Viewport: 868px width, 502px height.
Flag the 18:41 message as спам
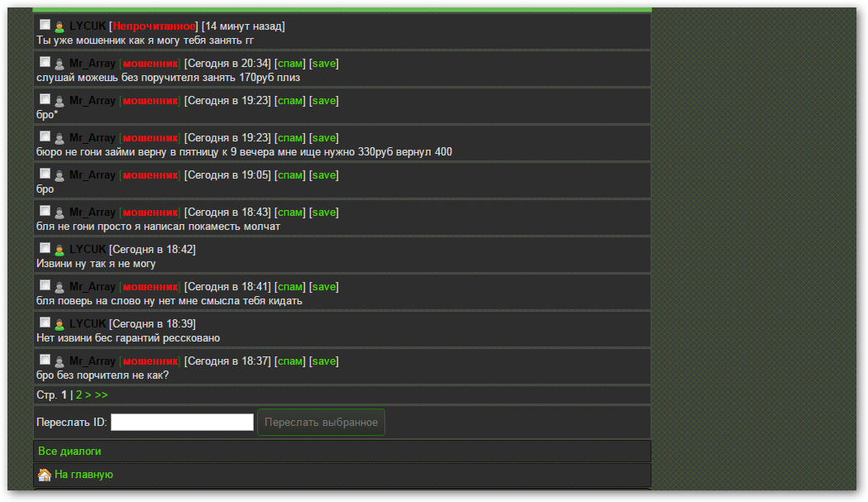(x=290, y=287)
